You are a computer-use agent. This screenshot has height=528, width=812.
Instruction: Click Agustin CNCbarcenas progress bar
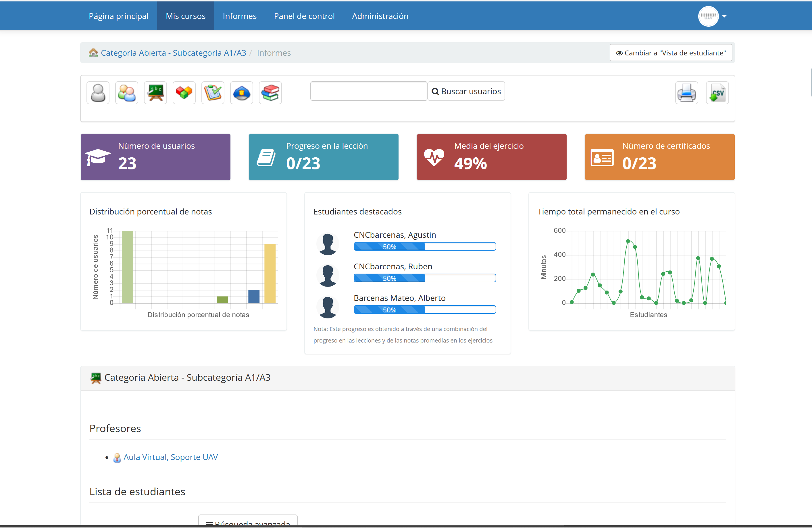coord(424,246)
